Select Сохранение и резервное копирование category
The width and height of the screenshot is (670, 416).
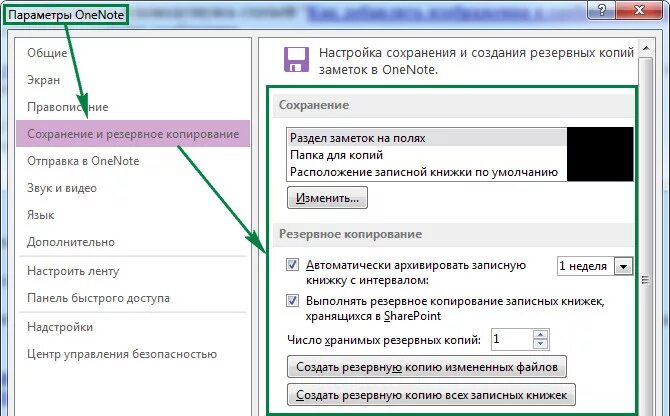point(133,134)
